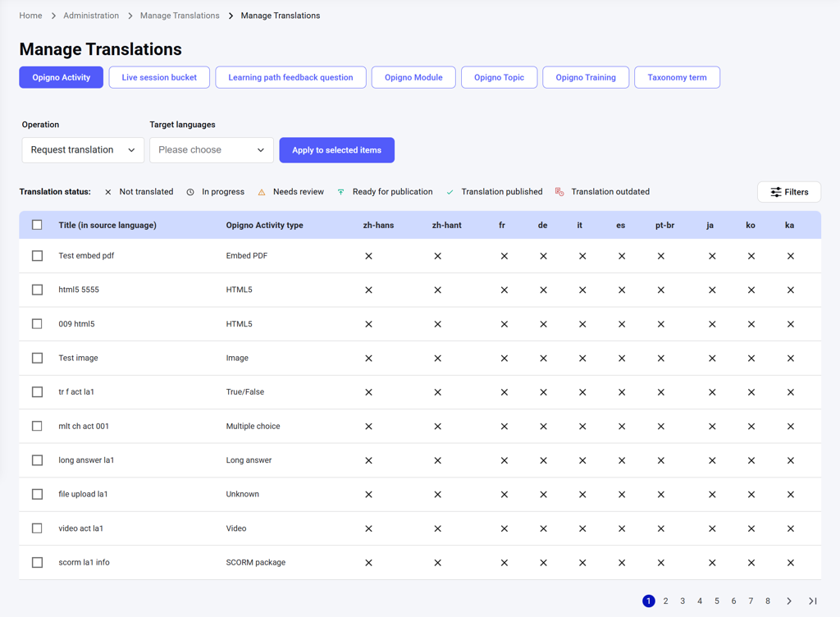Click the Translation outdated legend icon
840x617 pixels.
click(x=559, y=192)
